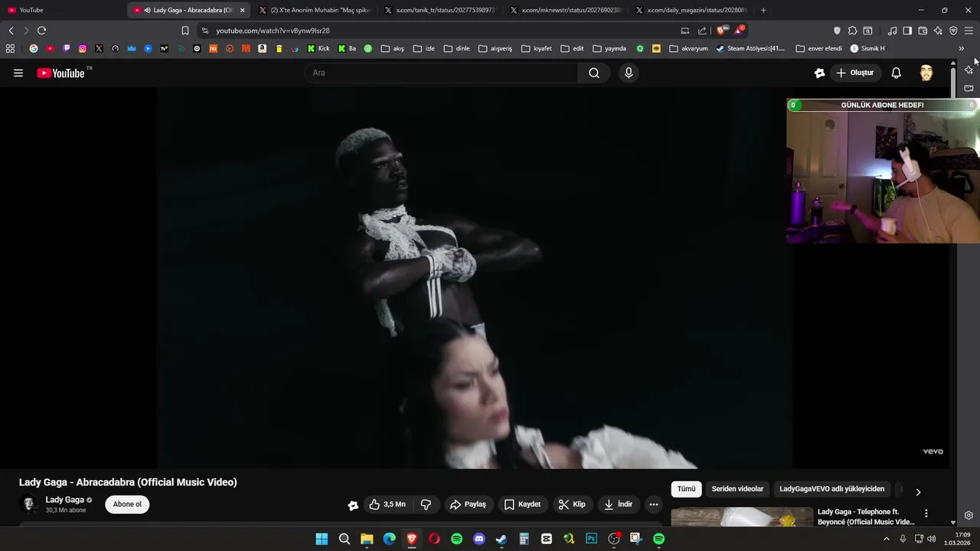Dislike the Abracadabra video
The width and height of the screenshot is (980, 551).
(426, 504)
